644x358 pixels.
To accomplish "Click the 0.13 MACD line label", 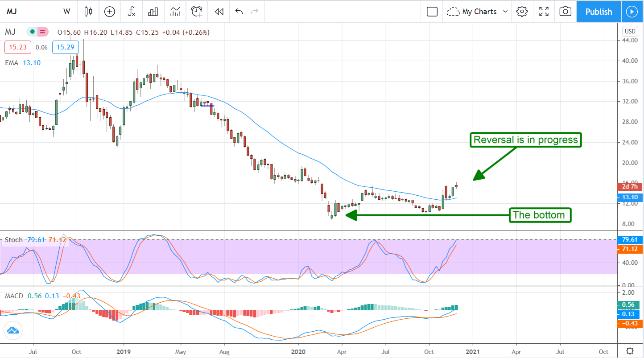I will point(629,314).
